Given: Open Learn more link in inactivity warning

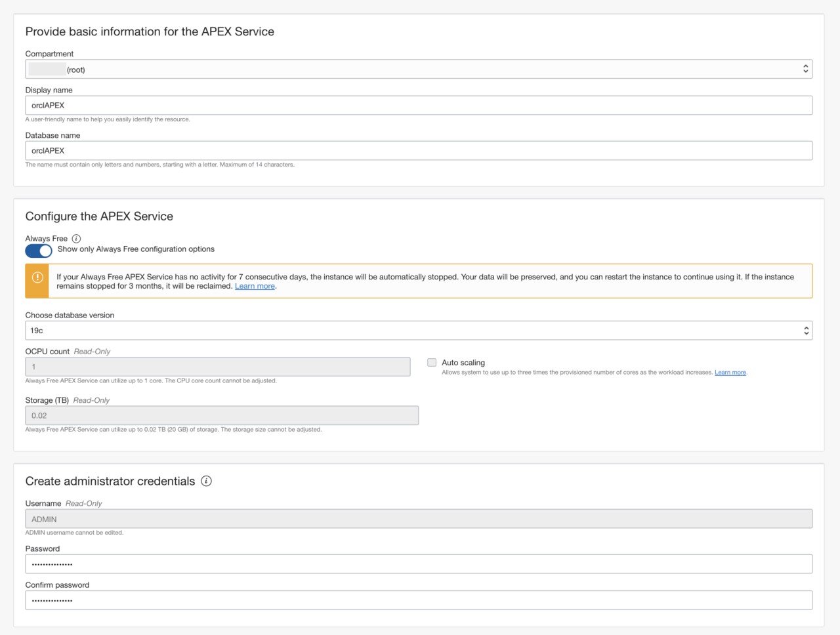Looking at the screenshot, I should [x=255, y=286].
